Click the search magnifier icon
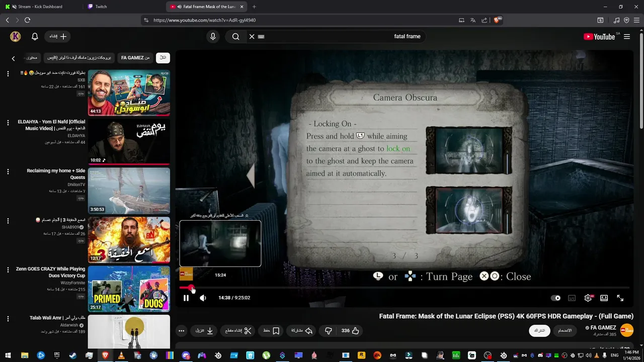Screen dimensions: 644x362 [x=235, y=37]
